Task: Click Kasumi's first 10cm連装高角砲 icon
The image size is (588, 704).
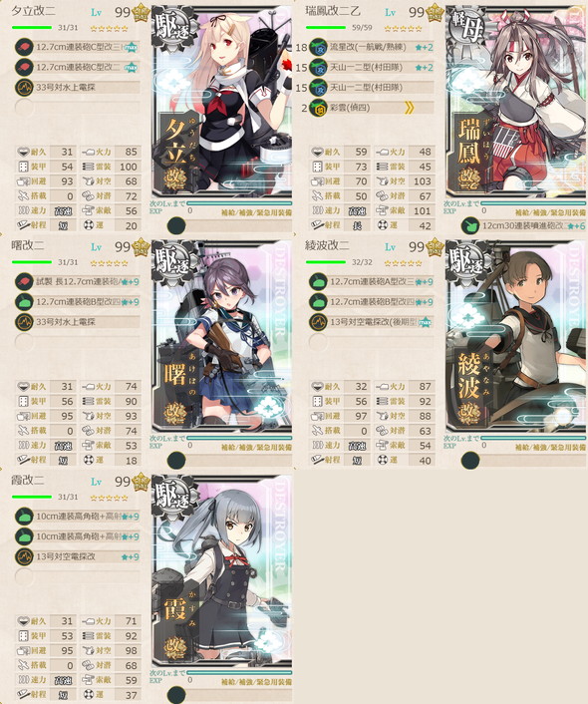Action: pos(23,517)
